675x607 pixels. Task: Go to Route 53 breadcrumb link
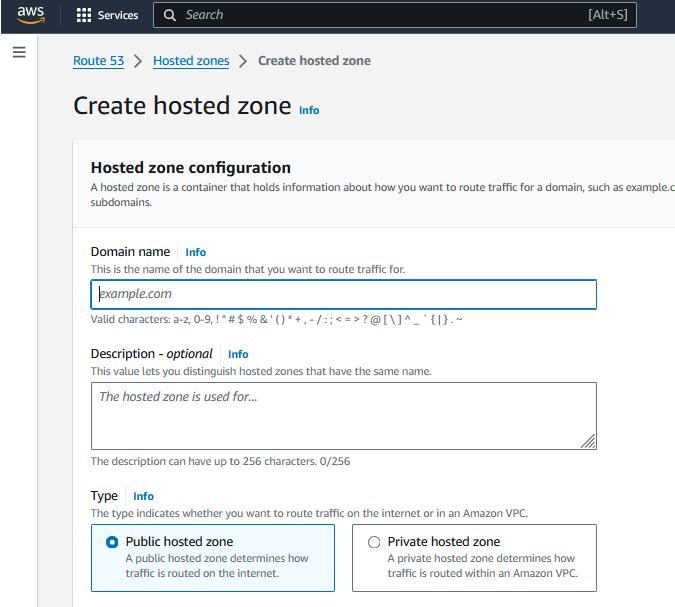pyautogui.click(x=99, y=61)
